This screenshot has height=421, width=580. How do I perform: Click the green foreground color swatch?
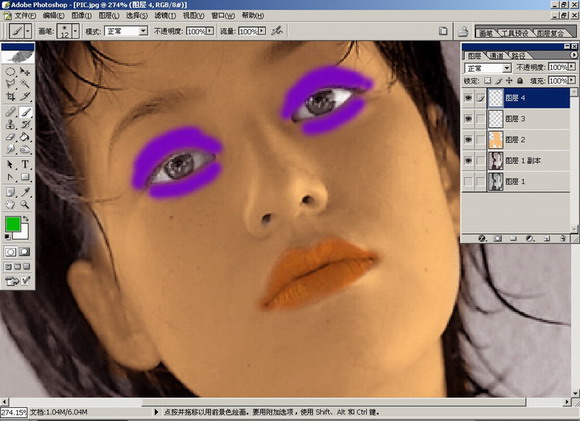[13, 224]
